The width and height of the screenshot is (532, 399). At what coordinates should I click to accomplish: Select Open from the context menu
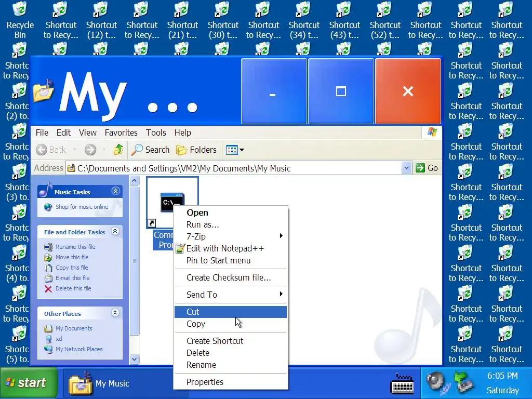[230, 212]
